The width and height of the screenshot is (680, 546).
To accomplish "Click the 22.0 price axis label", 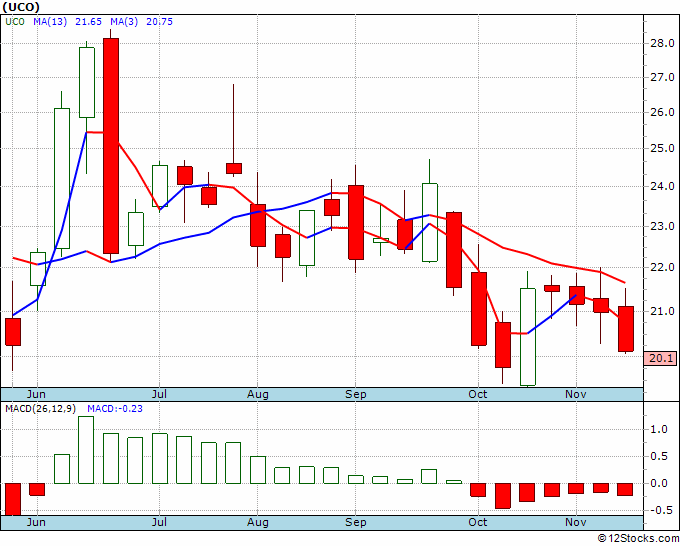I will 662,268.
